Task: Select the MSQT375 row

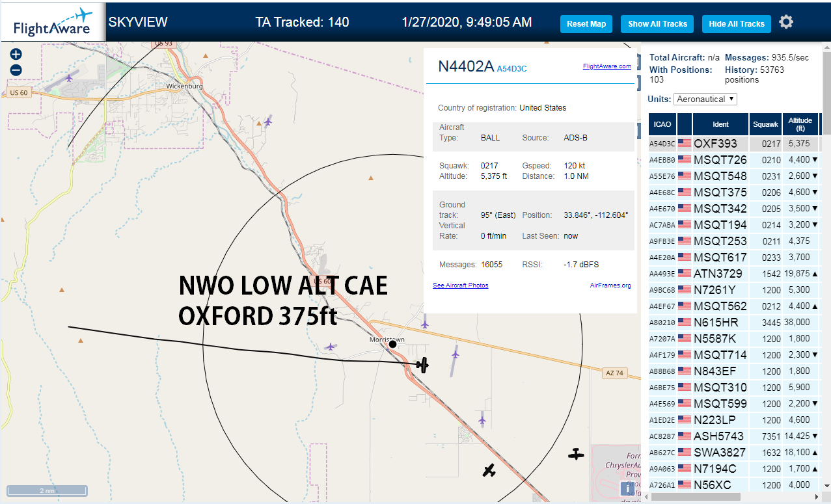Action: pos(733,192)
